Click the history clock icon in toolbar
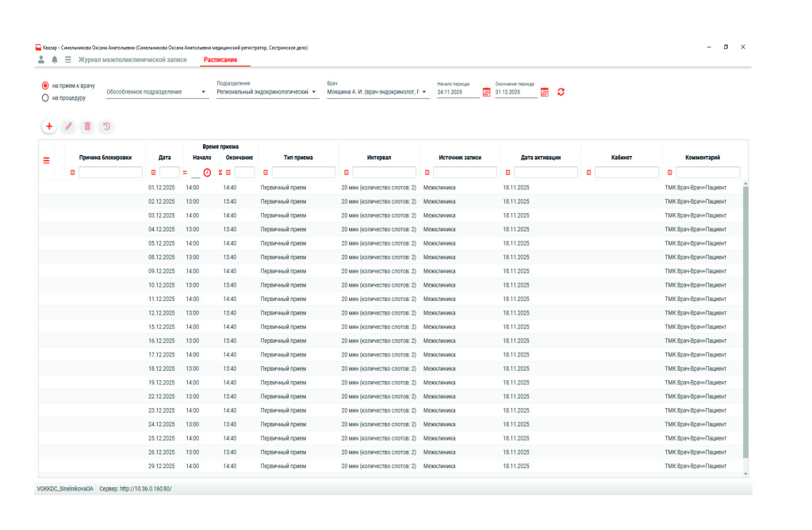 pos(106,126)
